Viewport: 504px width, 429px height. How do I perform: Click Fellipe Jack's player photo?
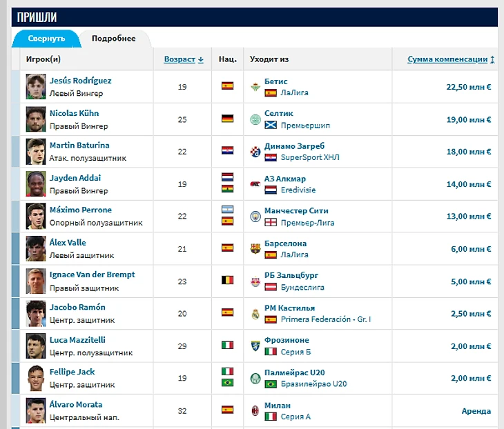pyautogui.click(x=36, y=378)
